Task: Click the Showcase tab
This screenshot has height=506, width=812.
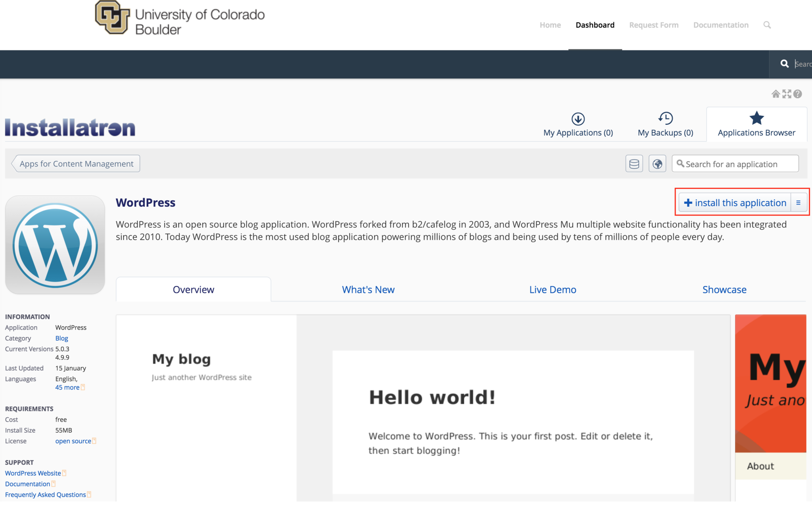Action: [724, 289]
